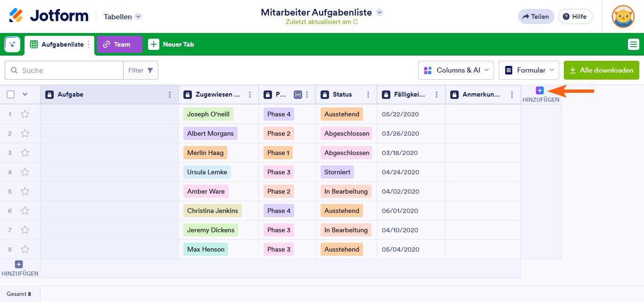Click the Filter funnel icon
Screen dimensions: 644x302
(149, 70)
